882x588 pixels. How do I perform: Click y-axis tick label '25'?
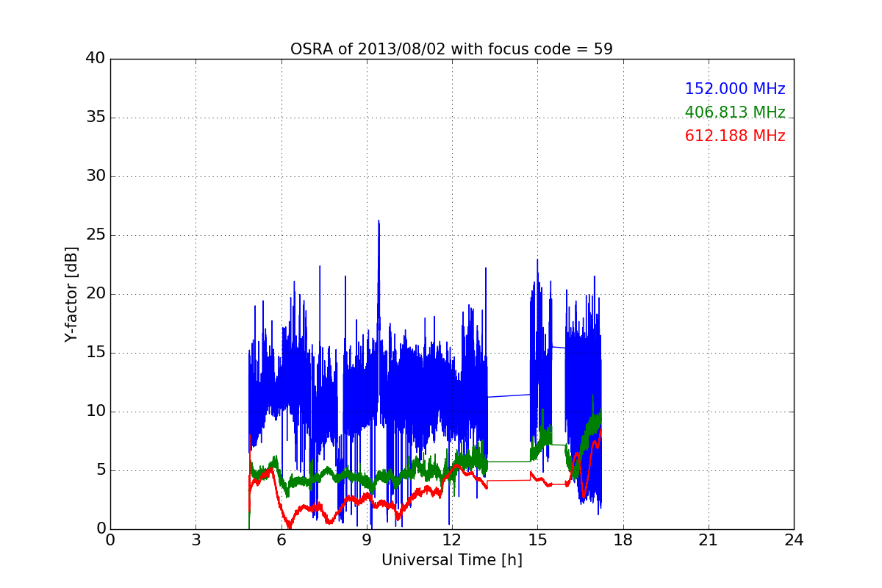96,235
